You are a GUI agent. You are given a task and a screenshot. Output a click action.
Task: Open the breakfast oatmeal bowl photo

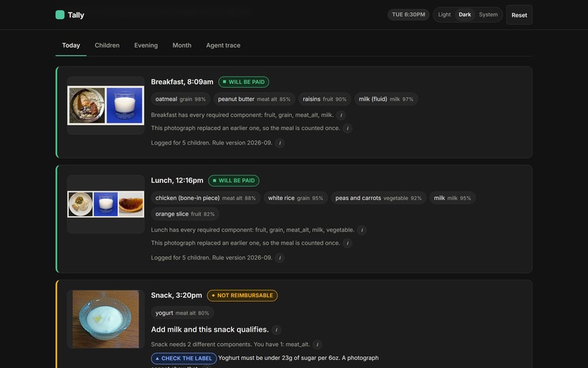tap(87, 106)
